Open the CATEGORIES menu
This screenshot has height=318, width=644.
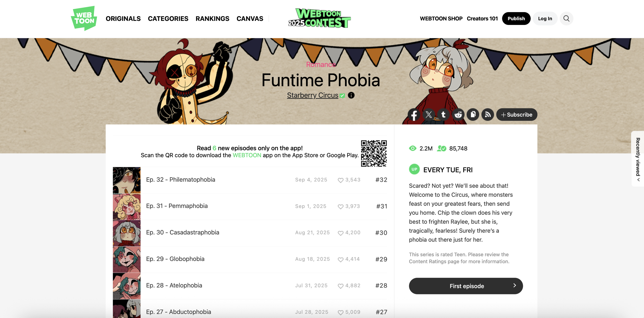(168, 19)
